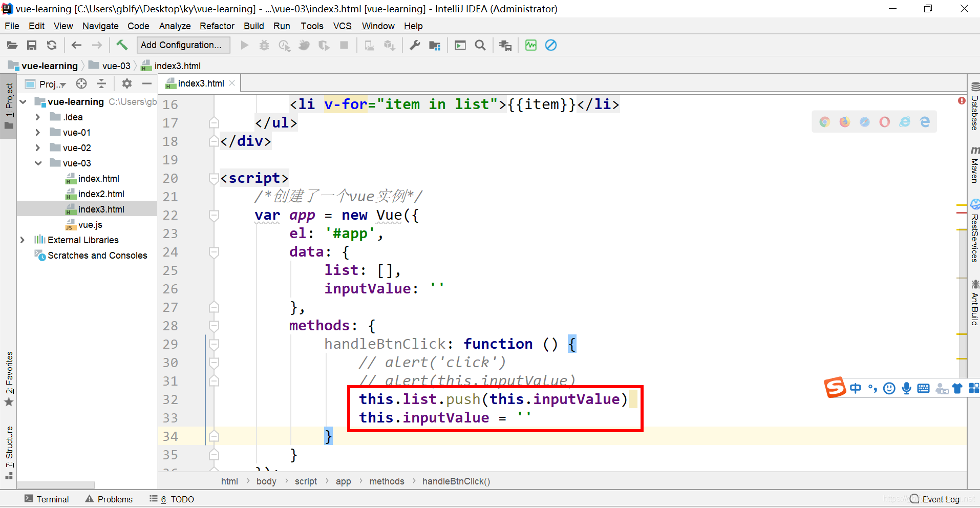Click the blue circle slash icon
The width and height of the screenshot is (980, 508).
click(x=551, y=45)
